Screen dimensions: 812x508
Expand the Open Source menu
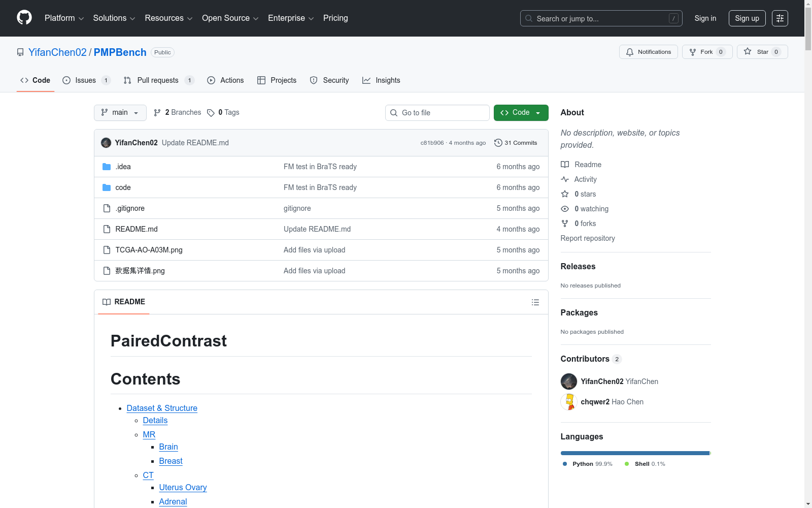tap(230, 18)
